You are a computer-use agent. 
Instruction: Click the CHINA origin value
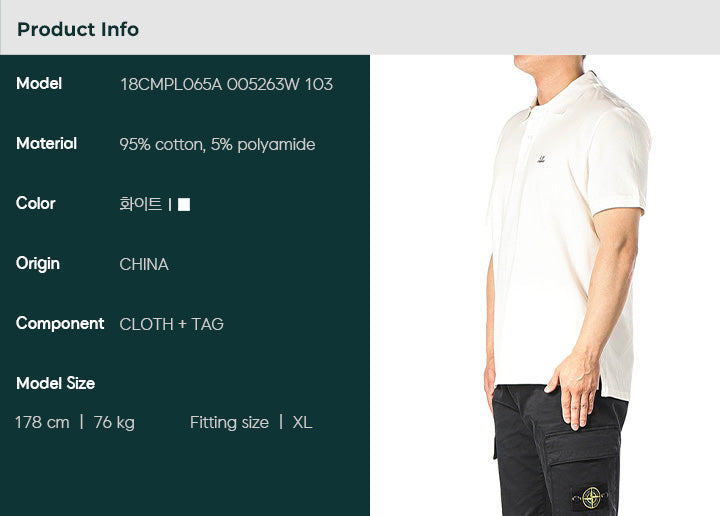click(144, 264)
